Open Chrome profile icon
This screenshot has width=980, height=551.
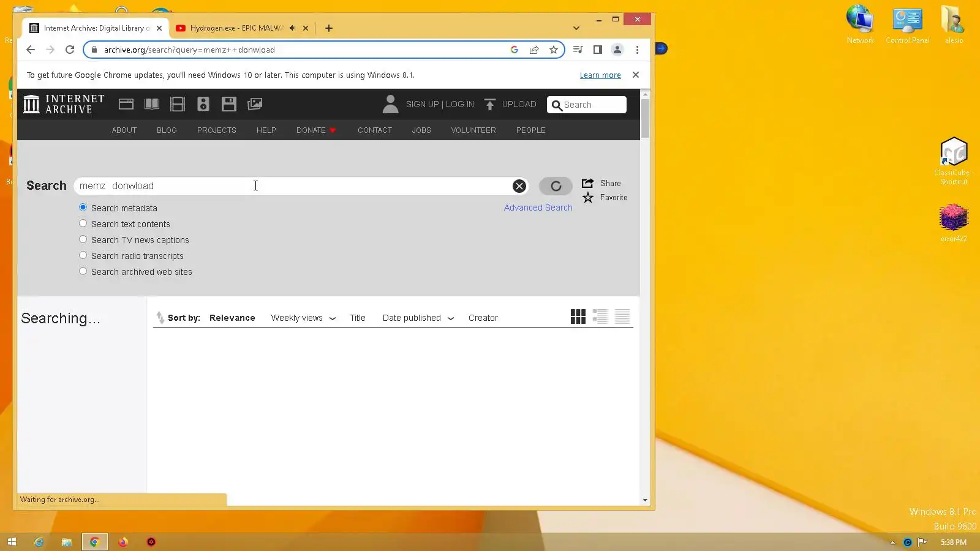point(617,50)
